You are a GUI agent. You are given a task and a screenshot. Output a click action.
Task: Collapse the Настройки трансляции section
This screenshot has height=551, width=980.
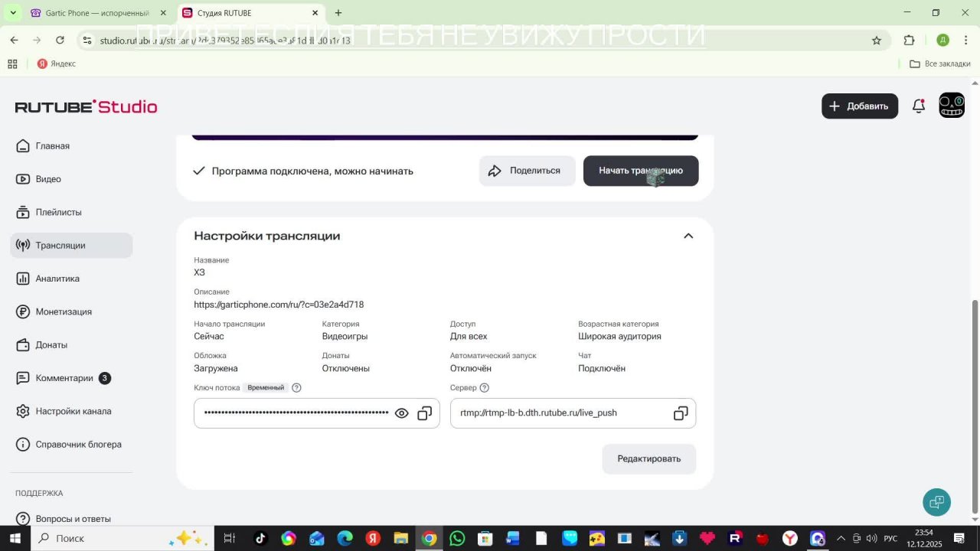[688, 236]
